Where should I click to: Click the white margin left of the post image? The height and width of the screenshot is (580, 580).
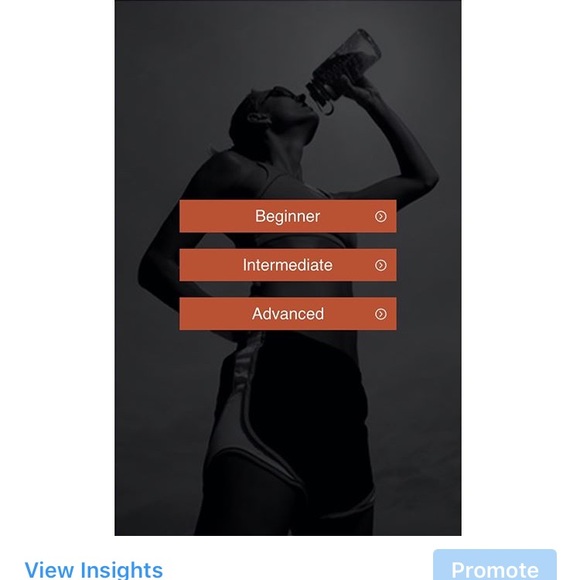tap(57, 268)
